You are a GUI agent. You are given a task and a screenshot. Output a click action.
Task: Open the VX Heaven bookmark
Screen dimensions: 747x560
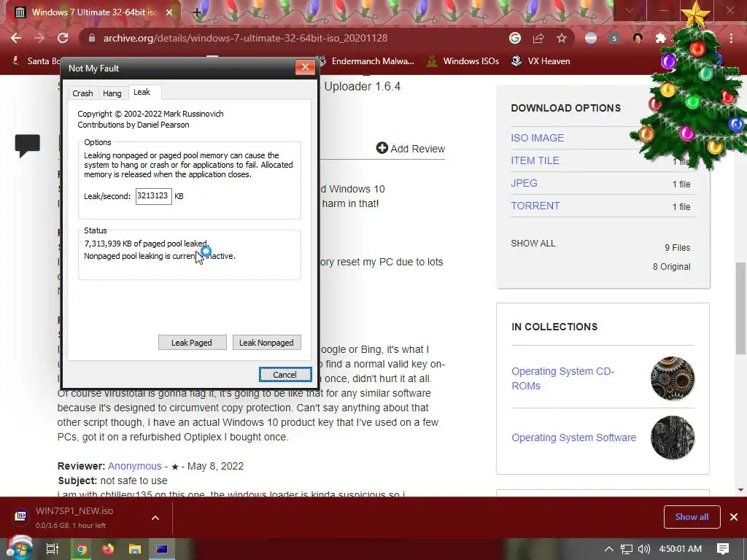pos(541,61)
